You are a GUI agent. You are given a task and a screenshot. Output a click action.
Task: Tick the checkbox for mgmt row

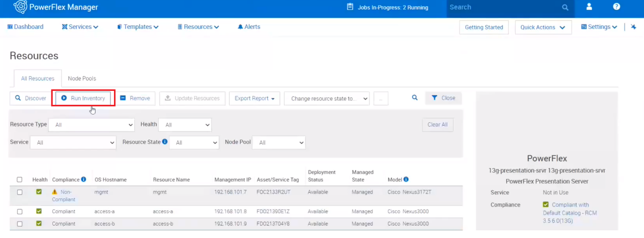click(19, 192)
